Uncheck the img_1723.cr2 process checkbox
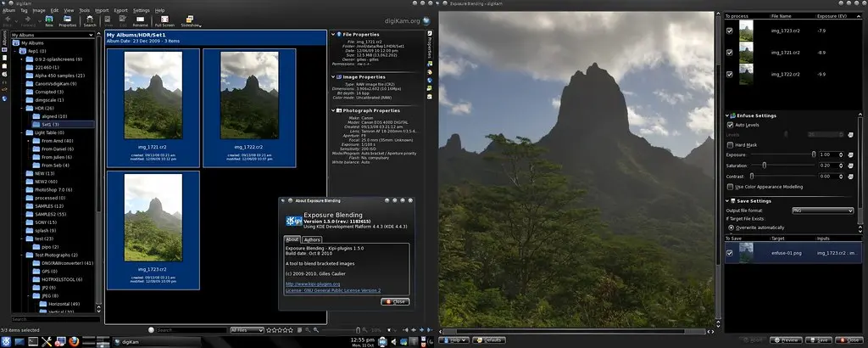This screenshot has height=348, width=868. click(730, 31)
